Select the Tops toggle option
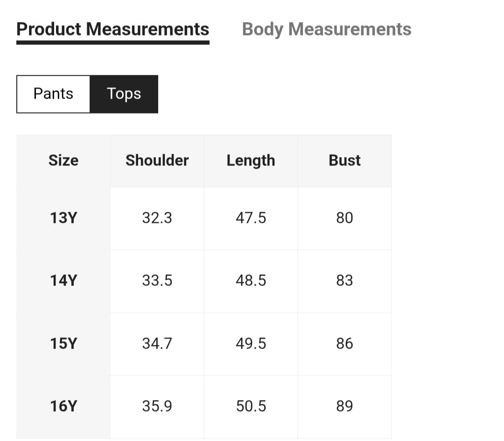The height and width of the screenshot is (441, 504). [124, 94]
